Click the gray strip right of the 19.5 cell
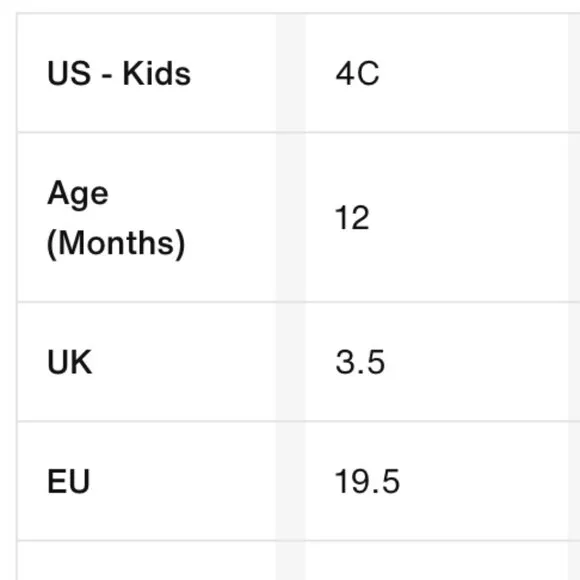This screenshot has width=580, height=580. (574, 481)
